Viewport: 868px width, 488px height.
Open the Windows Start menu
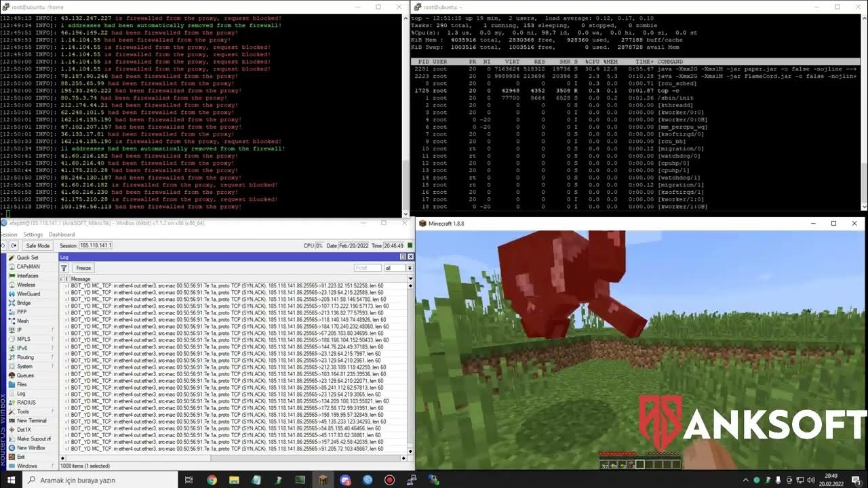[12, 480]
